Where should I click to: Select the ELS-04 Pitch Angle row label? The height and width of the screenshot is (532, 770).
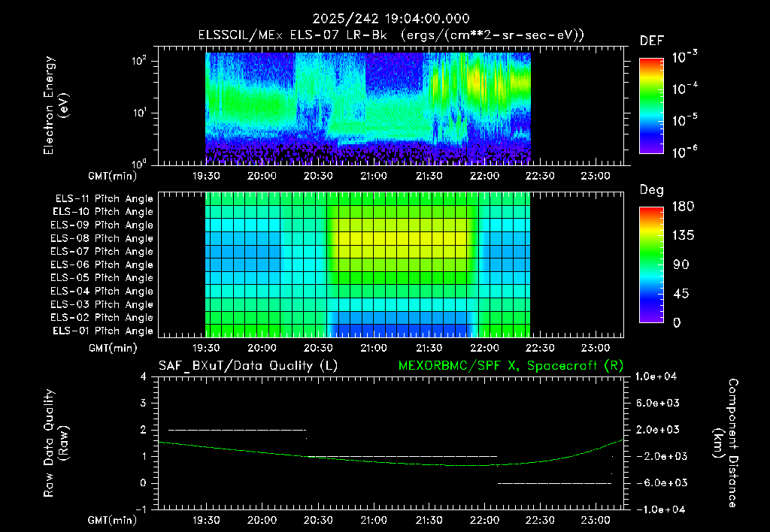pyautogui.click(x=102, y=292)
